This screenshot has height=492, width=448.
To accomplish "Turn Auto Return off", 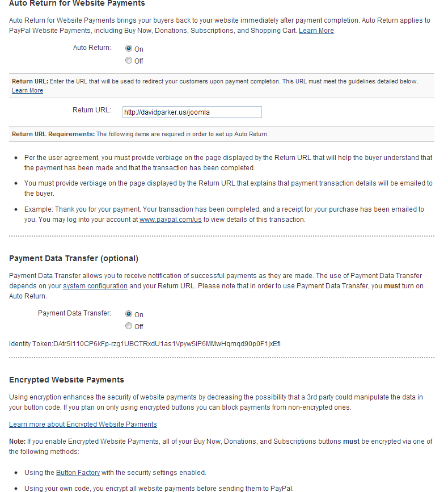I will click(129, 61).
